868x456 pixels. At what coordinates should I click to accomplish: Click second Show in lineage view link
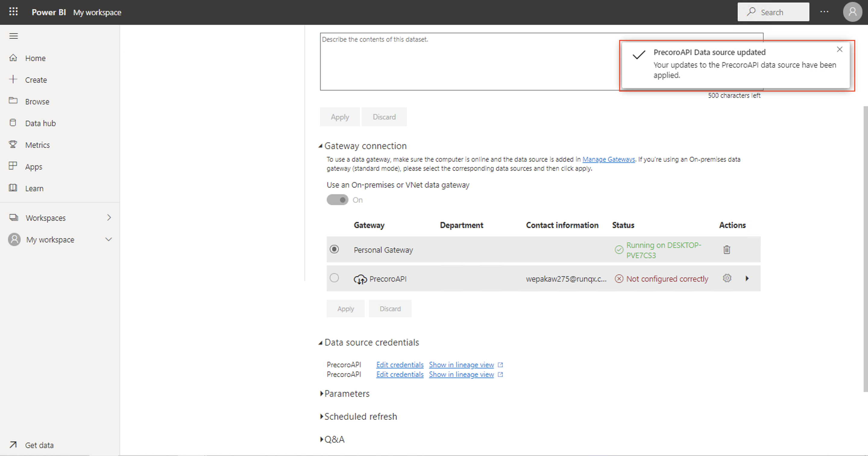(x=461, y=374)
